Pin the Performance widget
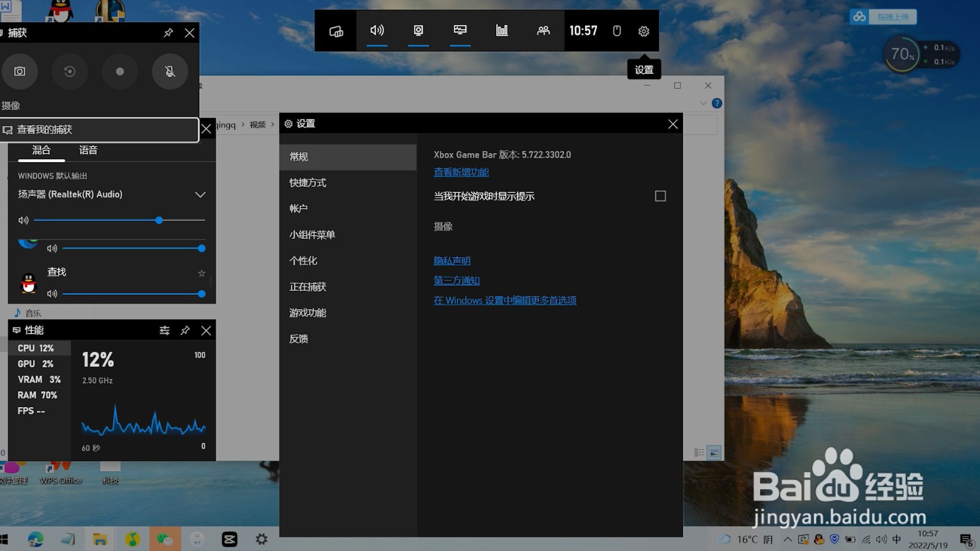The image size is (980, 551). tap(185, 331)
